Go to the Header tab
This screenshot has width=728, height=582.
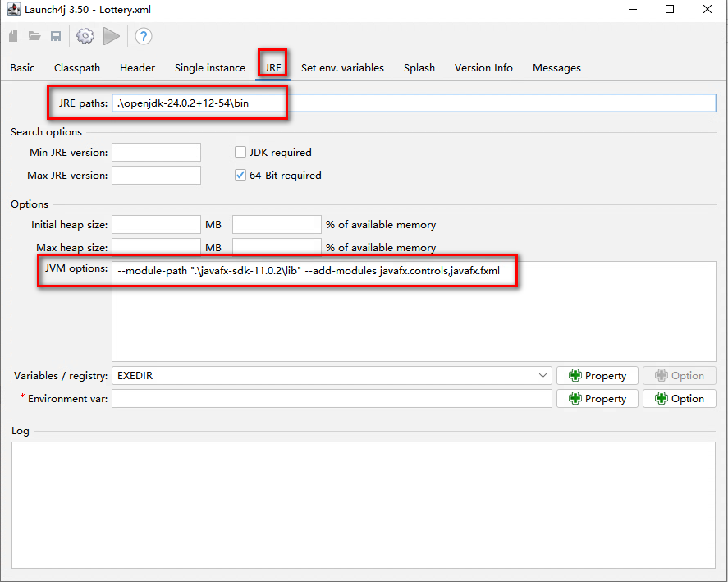click(x=137, y=68)
